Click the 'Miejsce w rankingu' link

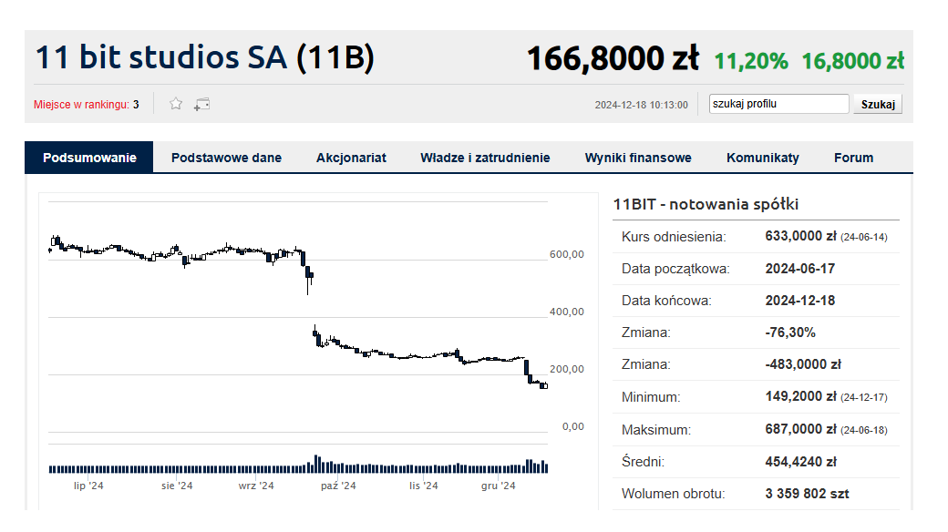tap(81, 104)
